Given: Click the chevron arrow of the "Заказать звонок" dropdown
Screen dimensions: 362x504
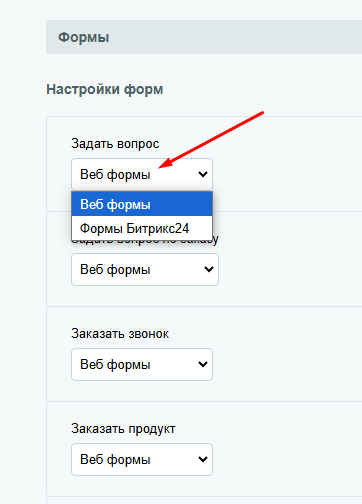Looking at the screenshot, I should (x=203, y=364).
